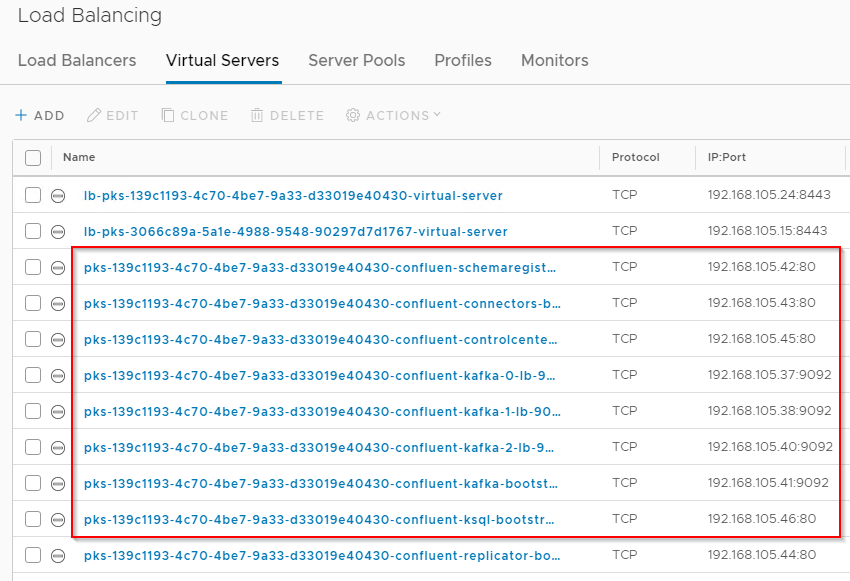Open the confluent-controlcente virtual server link

(320, 340)
